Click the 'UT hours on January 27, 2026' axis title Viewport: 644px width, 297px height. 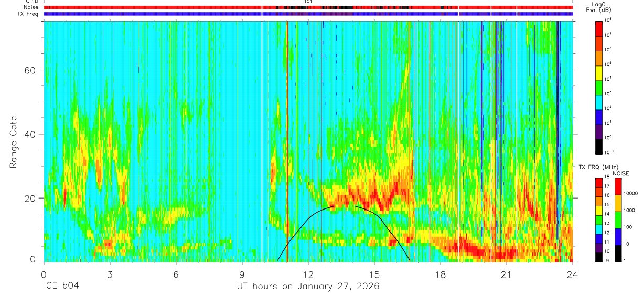click(x=307, y=287)
